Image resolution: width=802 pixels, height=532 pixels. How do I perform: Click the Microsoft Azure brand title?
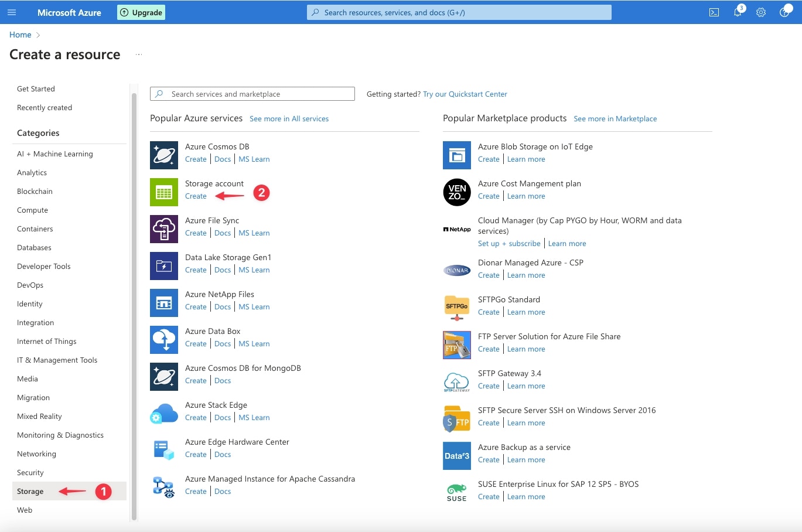pyautogui.click(x=69, y=12)
